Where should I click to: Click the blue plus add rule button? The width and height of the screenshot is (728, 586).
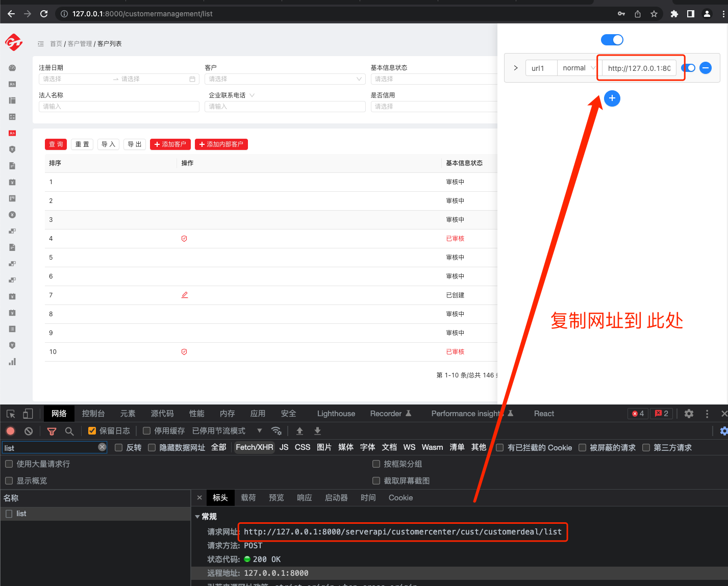[612, 98]
